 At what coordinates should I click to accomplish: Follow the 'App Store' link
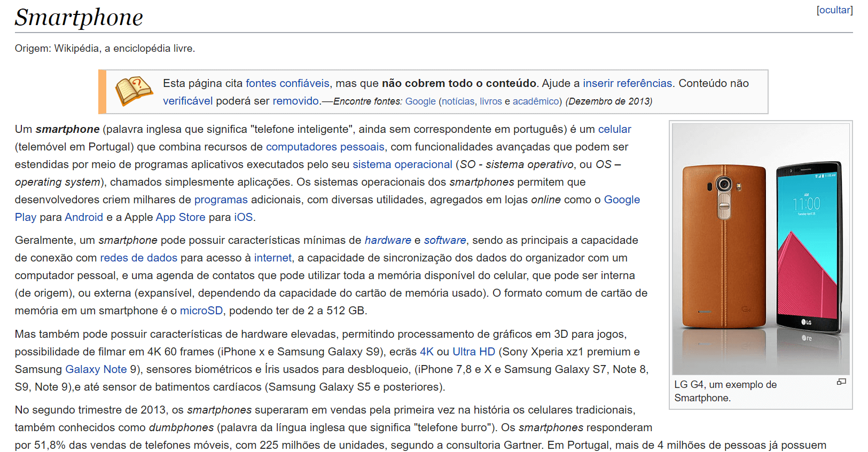pos(181,217)
